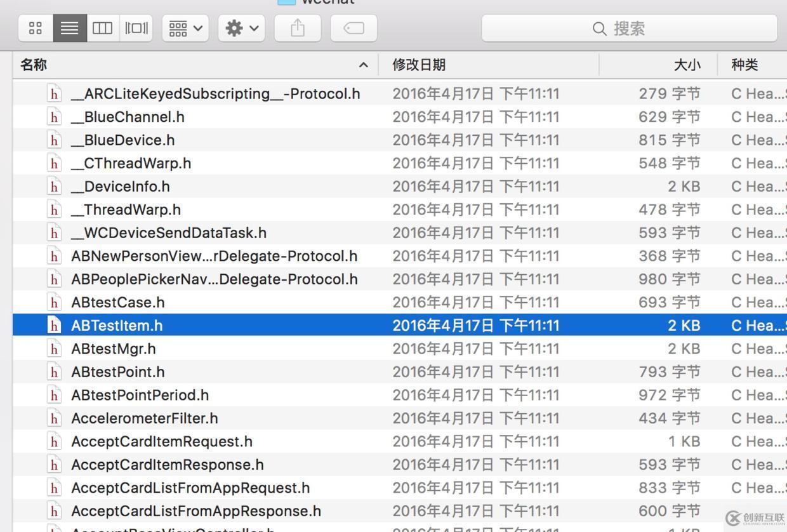Image resolution: width=787 pixels, height=532 pixels.
Task: Open the arrange-by grouping dropdown
Action: 185,28
